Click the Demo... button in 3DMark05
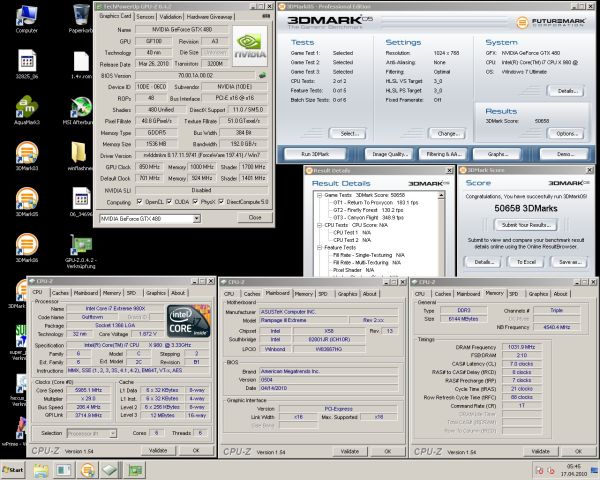This screenshot has width=600, height=480. 565,154
